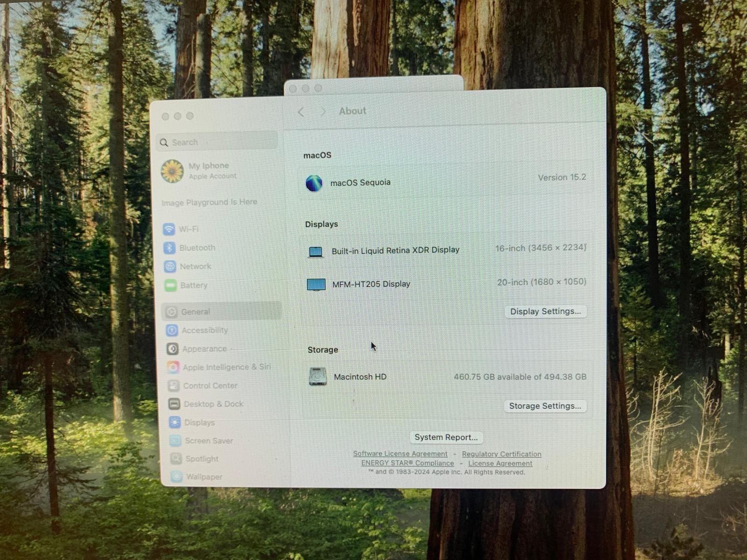Open Software License Agreement link
The height and width of the screenshot is (560, 747).
[x=400, y=454]
